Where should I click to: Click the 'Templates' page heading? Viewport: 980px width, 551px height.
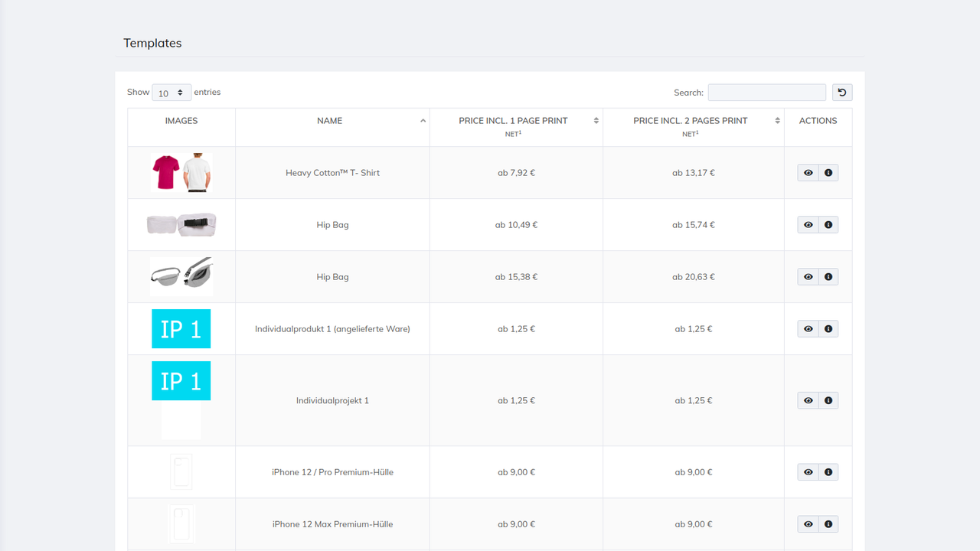[x=152, y=44]
